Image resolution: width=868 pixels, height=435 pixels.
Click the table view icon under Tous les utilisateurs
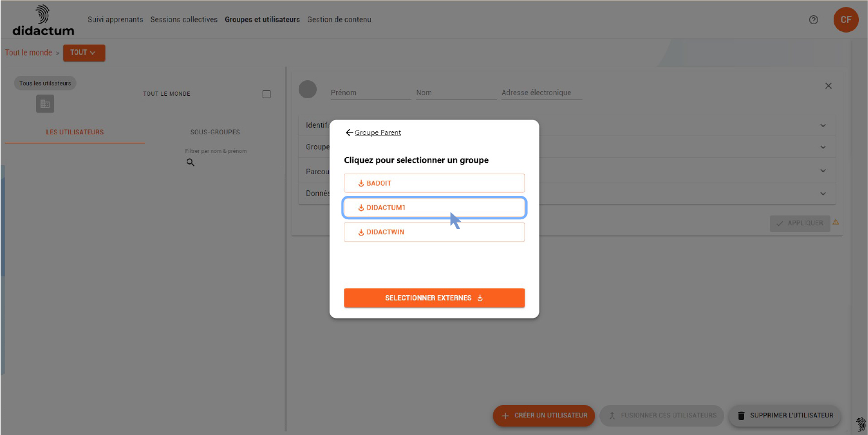45,104
